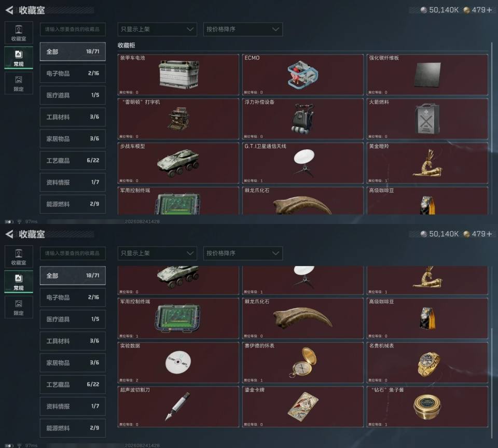Select 全部 18/71 category in upper screenshot
The width and height of the screenshot is (498, 448).
click(73, 51)
